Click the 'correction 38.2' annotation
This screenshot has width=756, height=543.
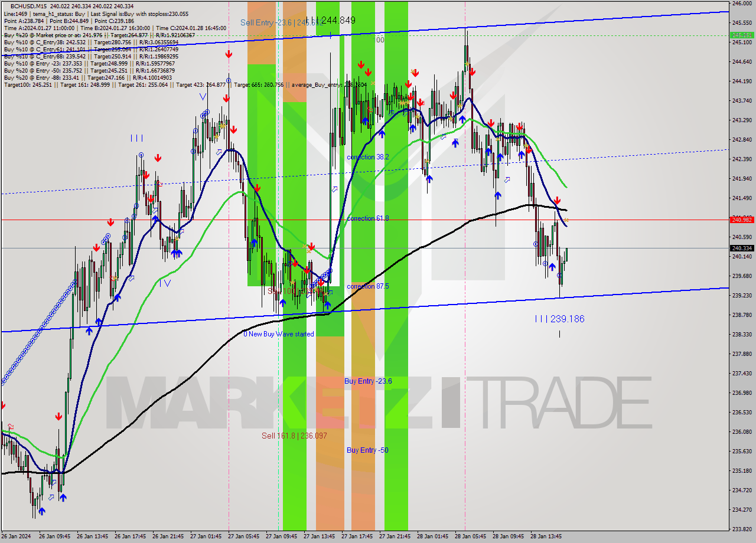pos(368,157)
